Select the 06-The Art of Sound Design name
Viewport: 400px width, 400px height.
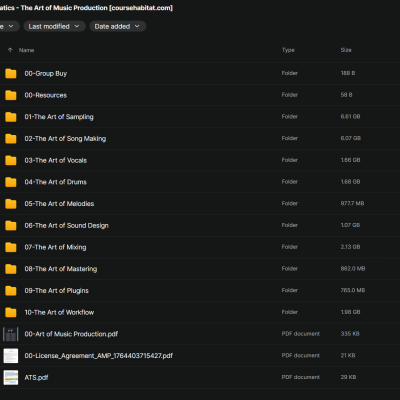67,225
